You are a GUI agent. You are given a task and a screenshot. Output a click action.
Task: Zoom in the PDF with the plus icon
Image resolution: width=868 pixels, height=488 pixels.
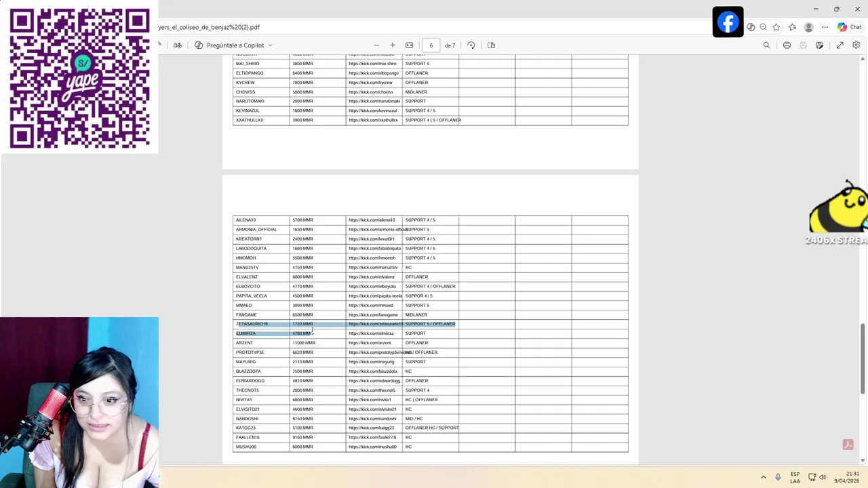392,45
